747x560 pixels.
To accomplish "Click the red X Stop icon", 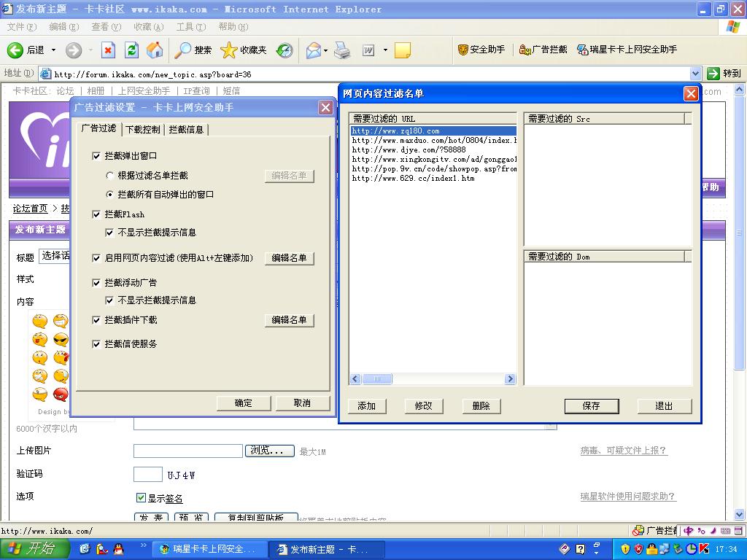I will (109, 50).
